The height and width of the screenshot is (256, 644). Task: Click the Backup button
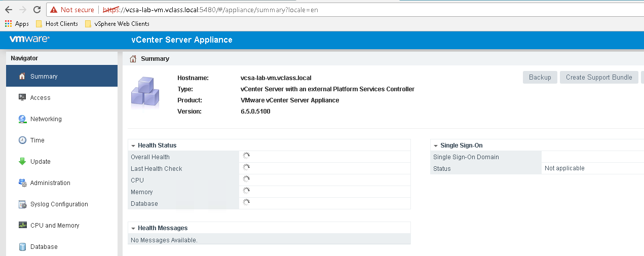540,77
